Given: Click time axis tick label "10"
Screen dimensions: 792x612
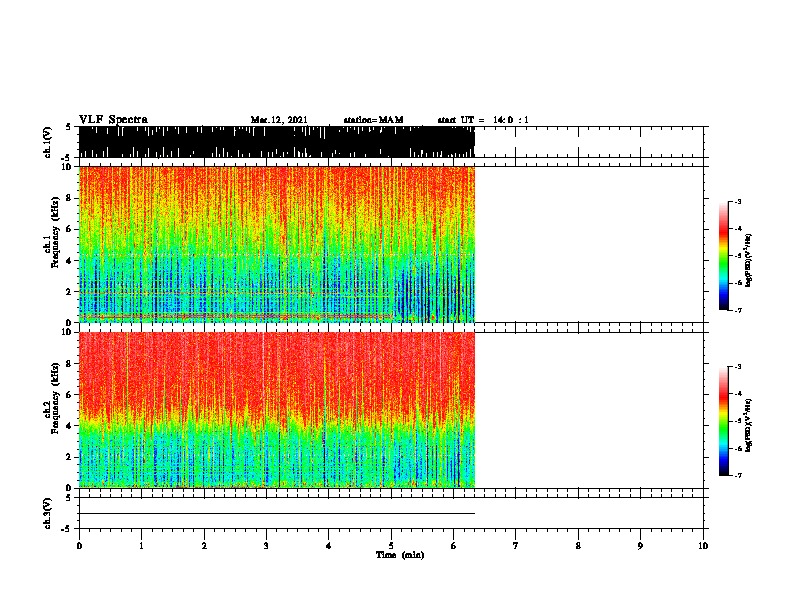Looking at the screenshot, I should 703,546.
